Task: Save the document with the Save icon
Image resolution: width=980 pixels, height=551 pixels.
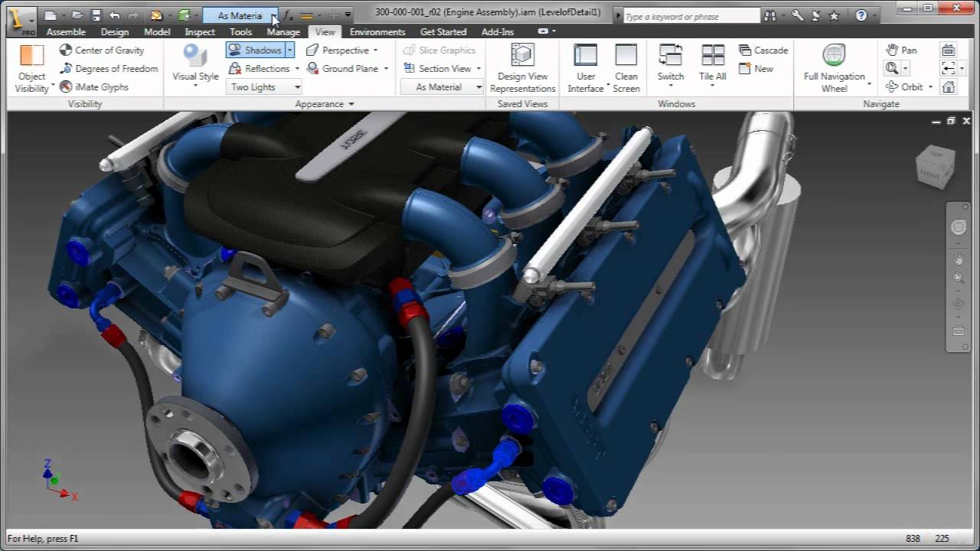Action: pyautogui.click(x=96, y=15)
